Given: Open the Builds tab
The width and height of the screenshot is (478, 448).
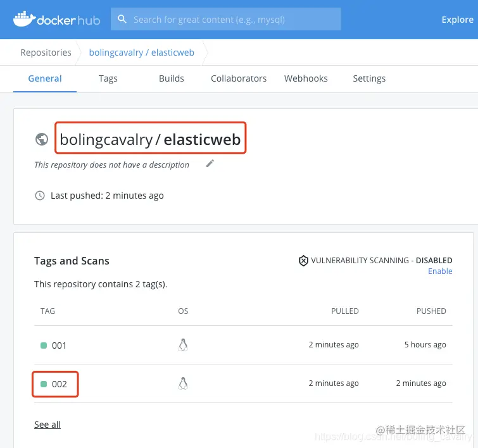Looking at the screenshot, I should click(x=172, y=78).
